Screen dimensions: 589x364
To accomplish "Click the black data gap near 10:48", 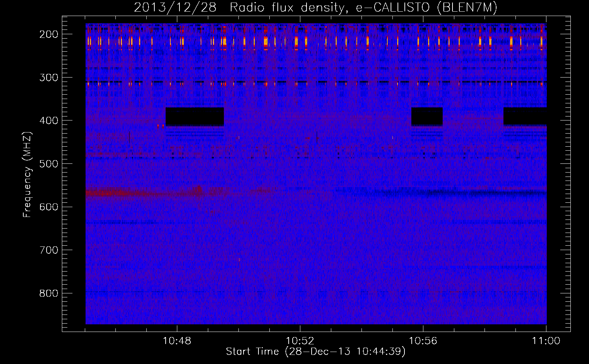I will coord(195,116).
